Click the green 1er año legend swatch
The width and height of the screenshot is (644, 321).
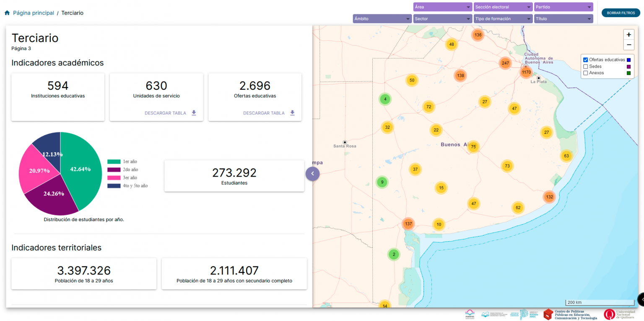tap(114, 162)
